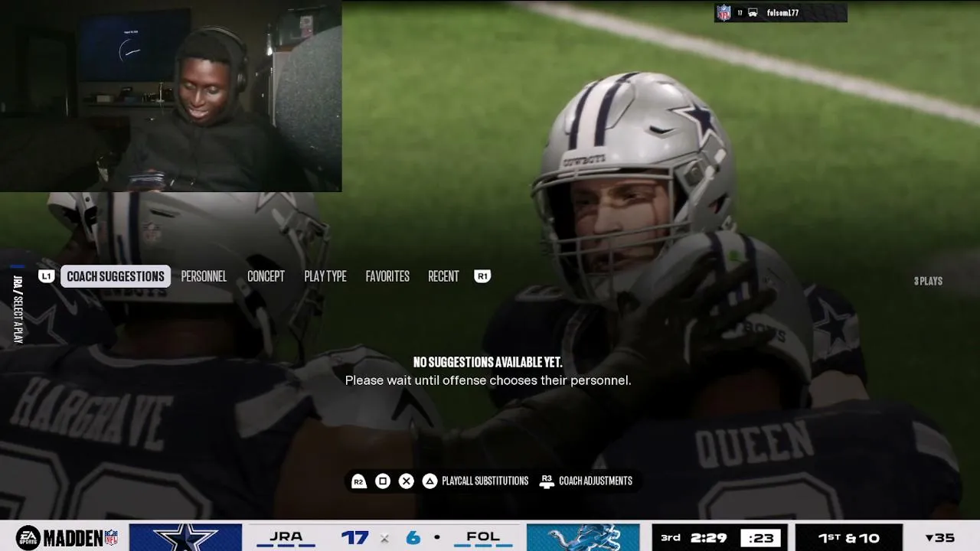Click the controller icon next to folsom177
Viewport: 980px width, 551px height.
[753, 13]
